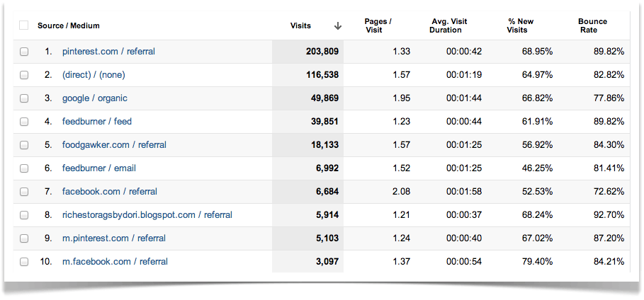Image resolution: width=644 pixels, height=300 pixels.
Task: Click the google / organic link
Action: (95, 98)
